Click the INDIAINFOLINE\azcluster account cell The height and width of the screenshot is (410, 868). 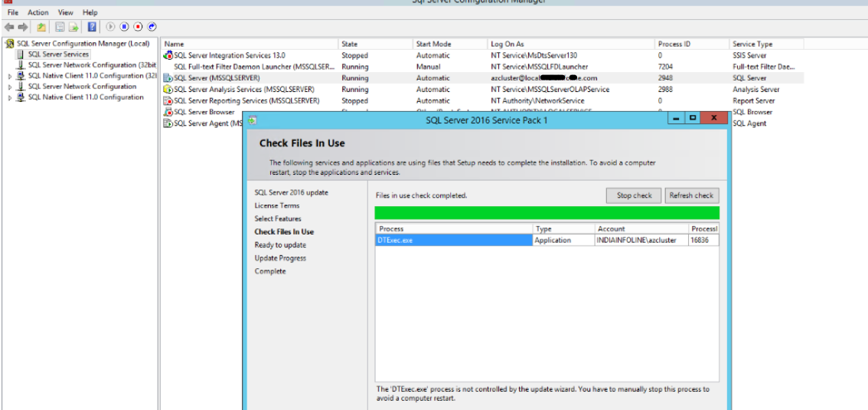tap(641, 241)
